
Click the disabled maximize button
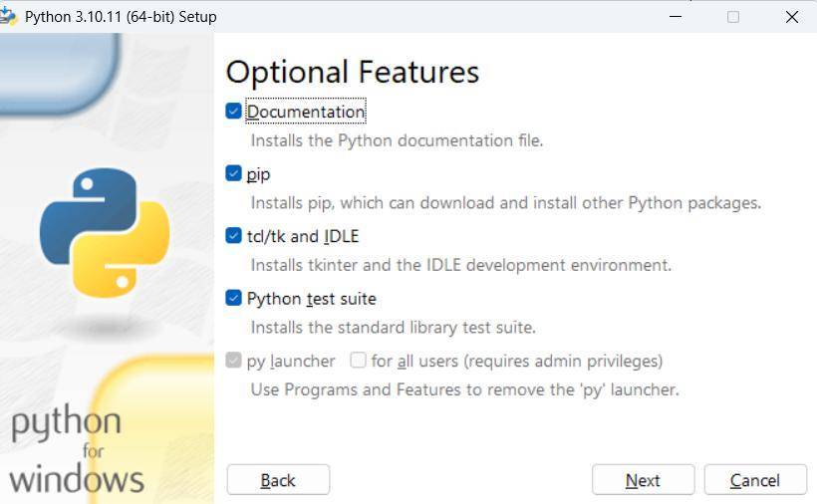733,17
